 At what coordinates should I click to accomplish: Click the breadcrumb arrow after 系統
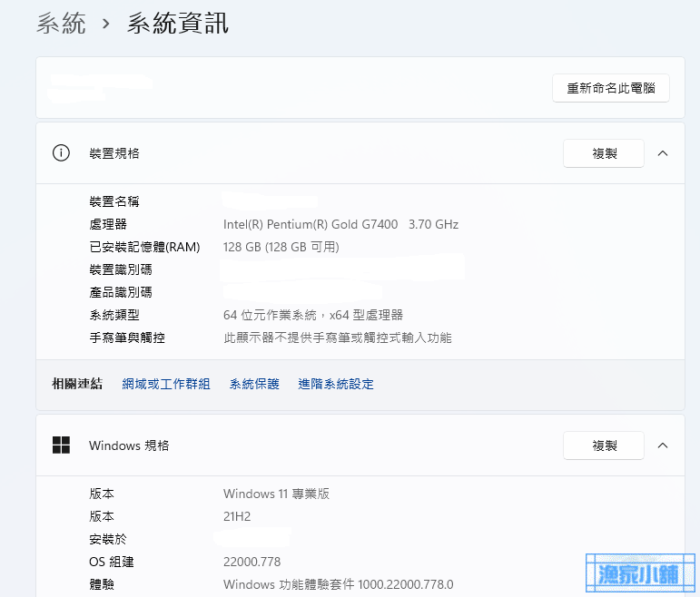pyautogui.click(x=106, y=24)
